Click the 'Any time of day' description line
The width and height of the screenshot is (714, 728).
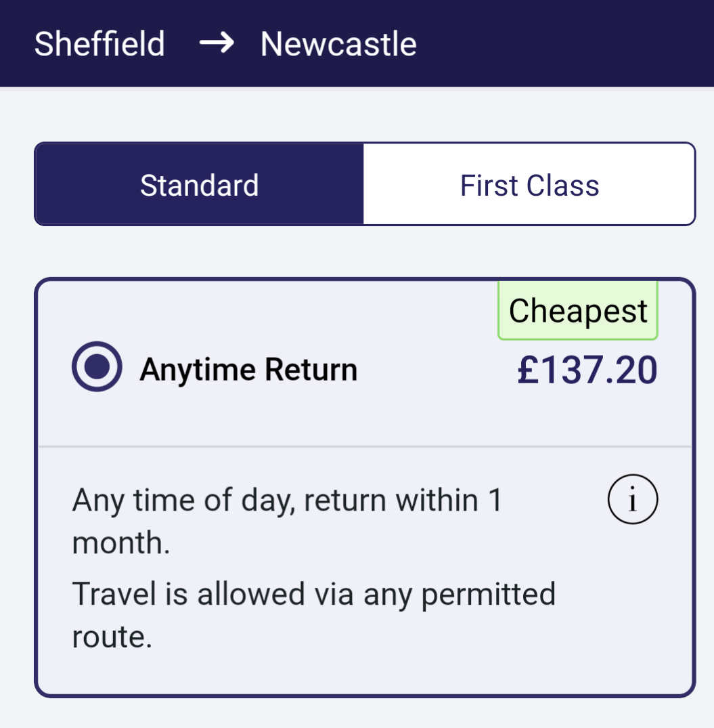[287, 500]
